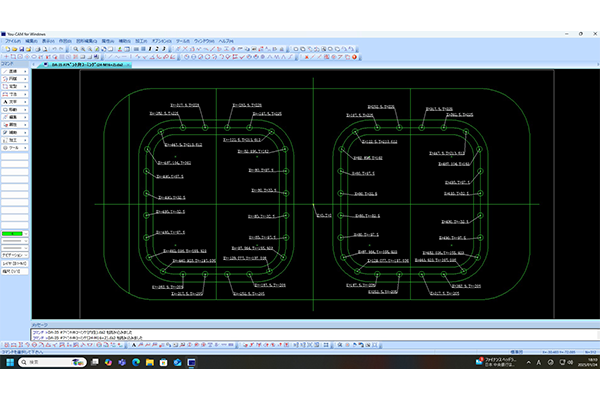Viewport: 600px width, 400px height.
Task: Select the open drawing document tab
Action: click(85, 65)
